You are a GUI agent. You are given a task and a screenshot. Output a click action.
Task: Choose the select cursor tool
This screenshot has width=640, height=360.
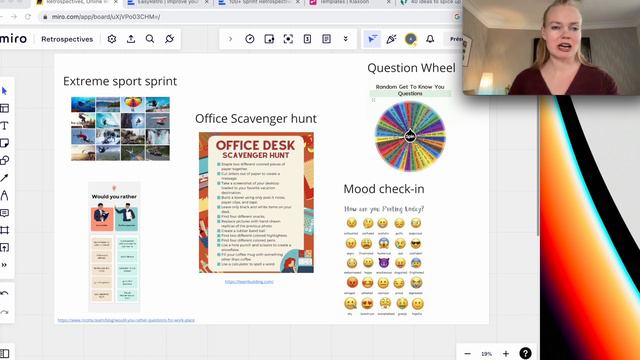[4, 91]
